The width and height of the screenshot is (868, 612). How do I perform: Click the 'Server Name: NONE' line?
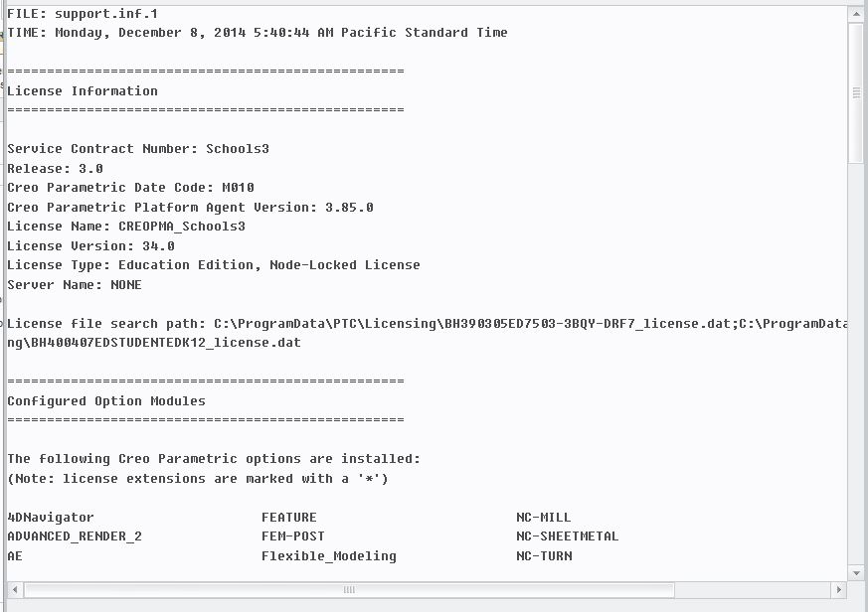pyautogui.click(x=75, y=284)
